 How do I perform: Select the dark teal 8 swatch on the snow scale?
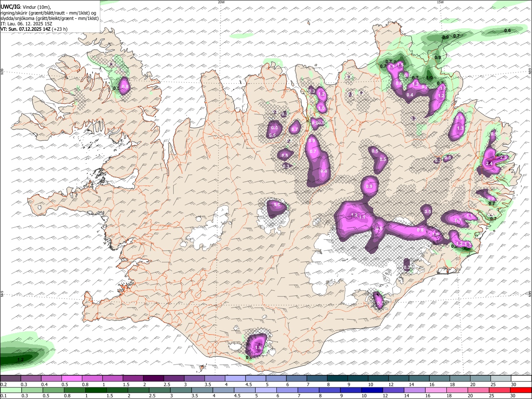pyautogui.click(x=337, y=379)
